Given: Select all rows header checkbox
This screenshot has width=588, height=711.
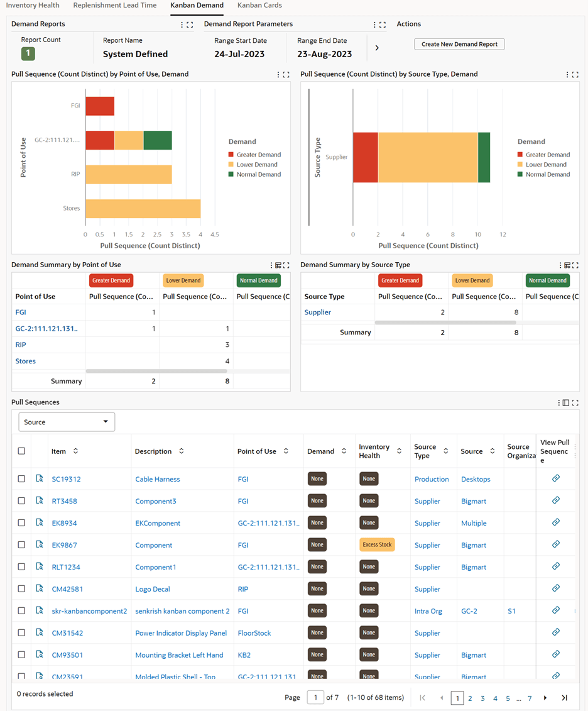Looking at the screenshot, I should [21, 451].
